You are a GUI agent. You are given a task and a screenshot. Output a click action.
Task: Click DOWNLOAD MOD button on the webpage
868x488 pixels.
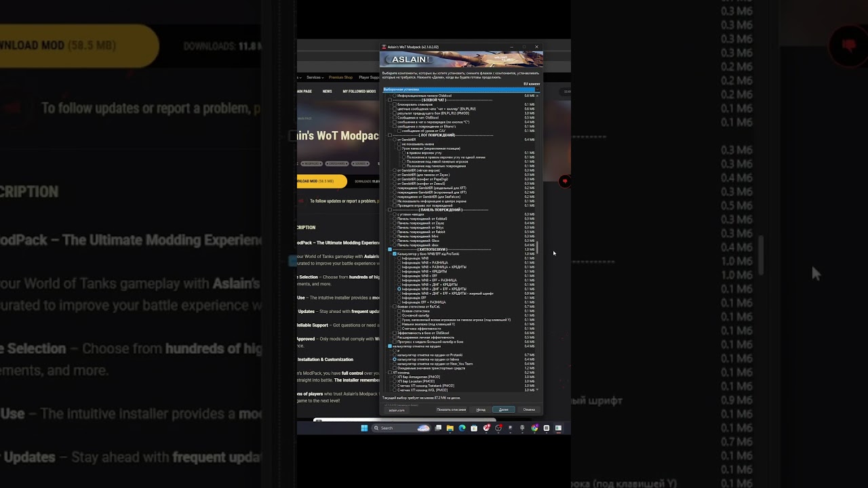322,181
